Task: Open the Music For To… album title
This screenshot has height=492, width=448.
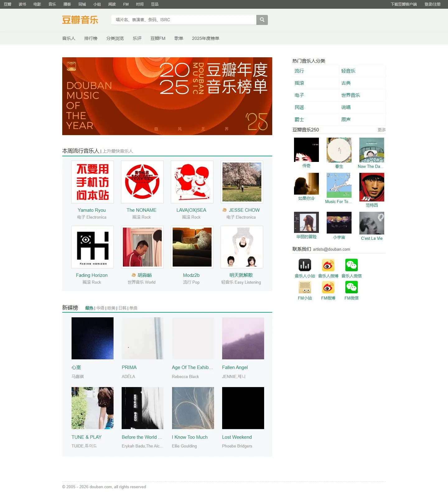Action: coord(338,202)
